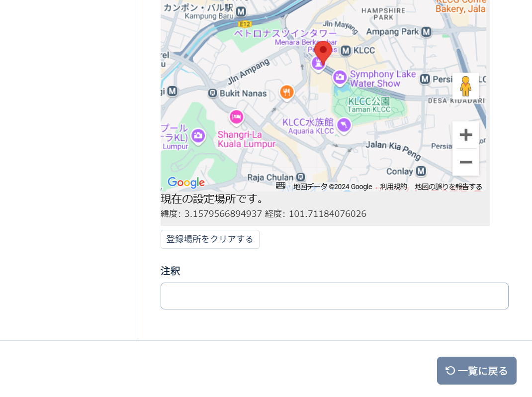Click the Raja Chulan station icon
Image resolution: width=532 pixels, height=397 pixels.
[300, 177]
